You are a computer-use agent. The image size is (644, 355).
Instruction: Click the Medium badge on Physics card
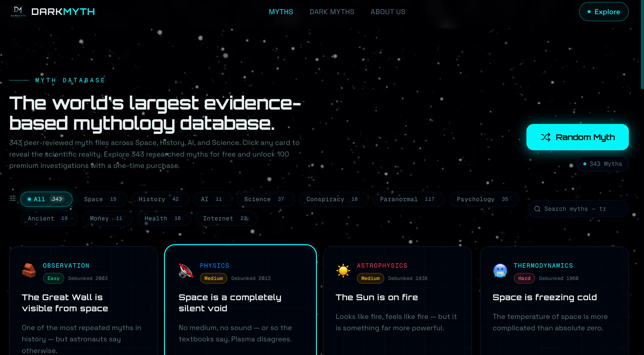pyautogui.click(x=214, y=278)
